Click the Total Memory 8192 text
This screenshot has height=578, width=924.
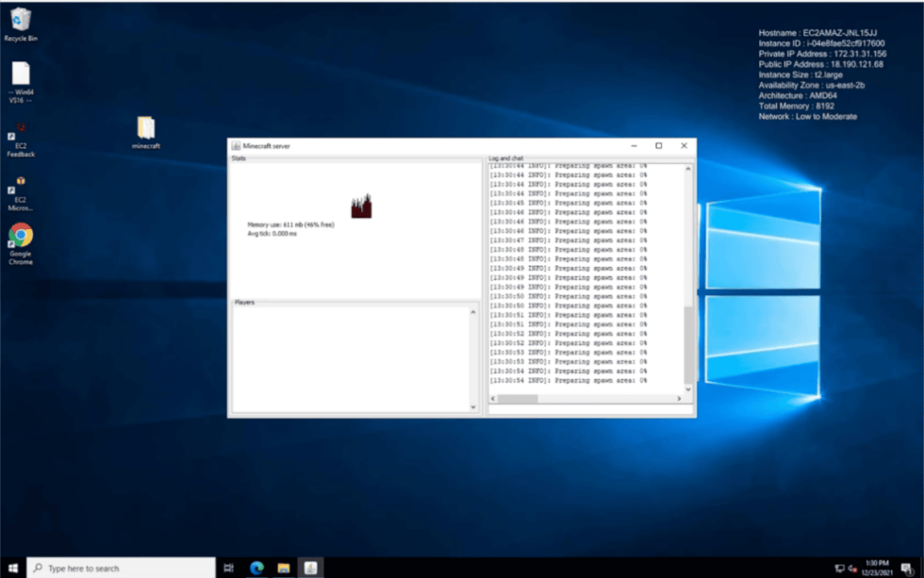(x=796, y=106)
